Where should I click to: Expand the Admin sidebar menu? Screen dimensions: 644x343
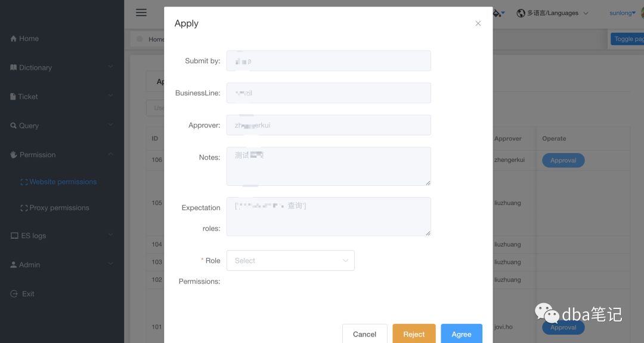[62, 265]
